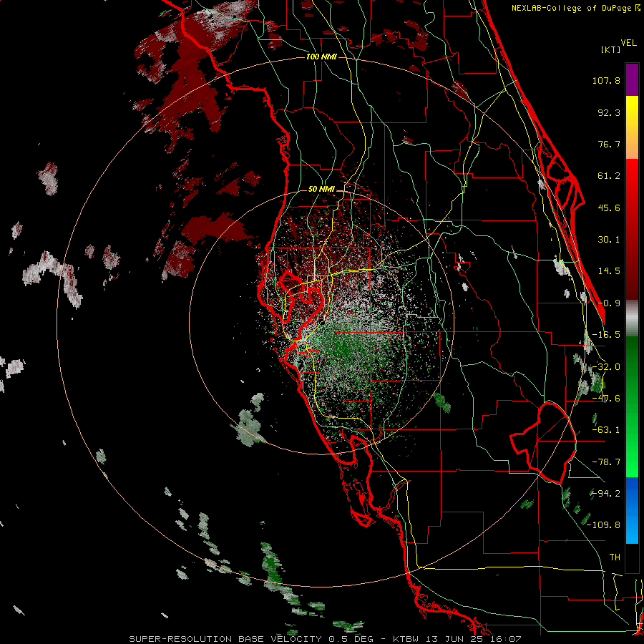
Task: Click the [KT] units label
Action: [x=610, y=49]
